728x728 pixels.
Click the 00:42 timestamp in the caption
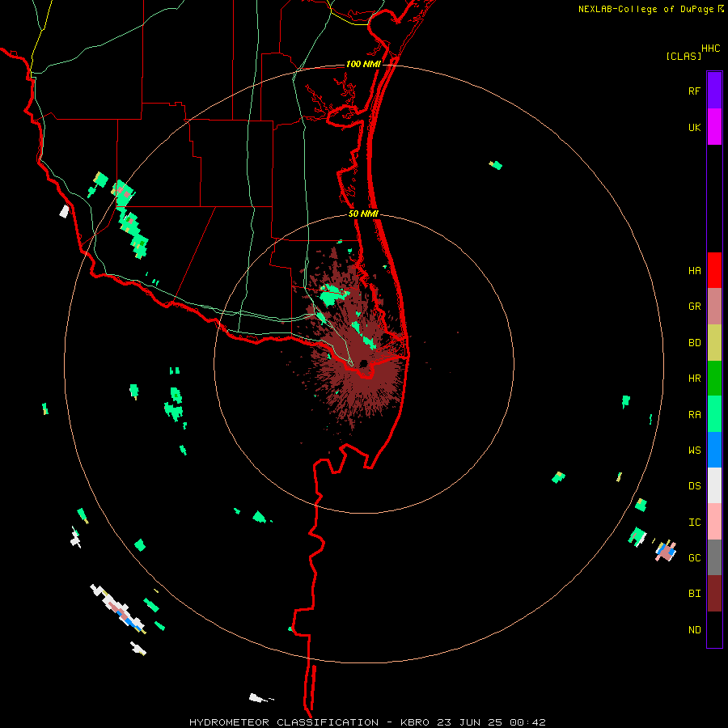click(x=527, y=722)
